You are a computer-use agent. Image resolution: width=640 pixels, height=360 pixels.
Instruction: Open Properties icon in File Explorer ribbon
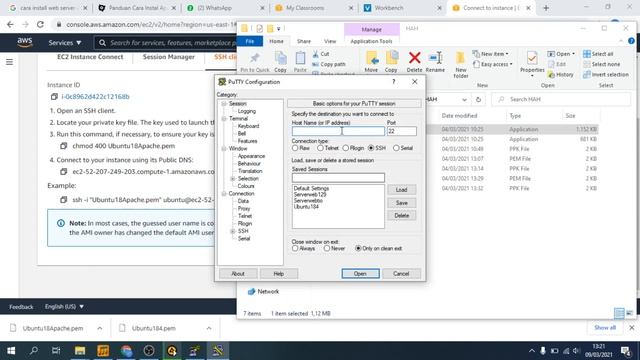(532, 58)
